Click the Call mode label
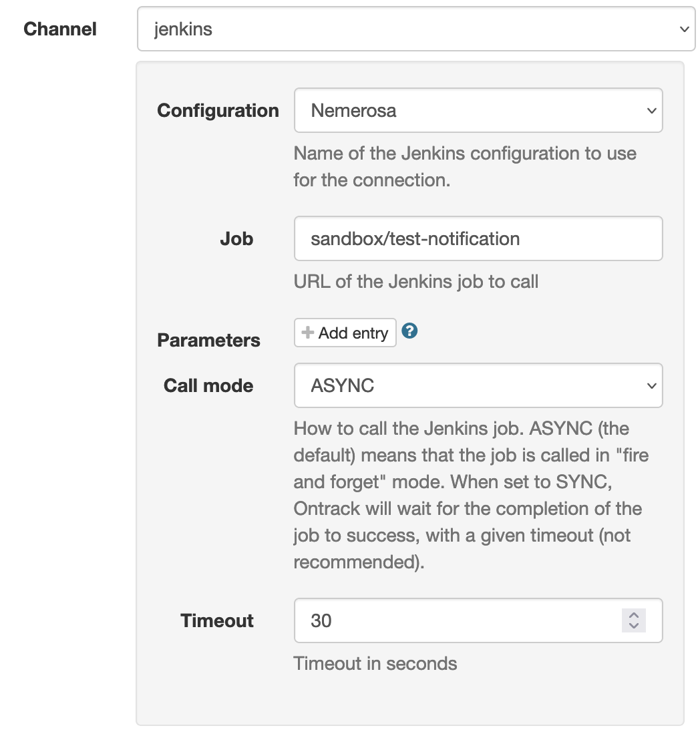 [x=208, y=385]
